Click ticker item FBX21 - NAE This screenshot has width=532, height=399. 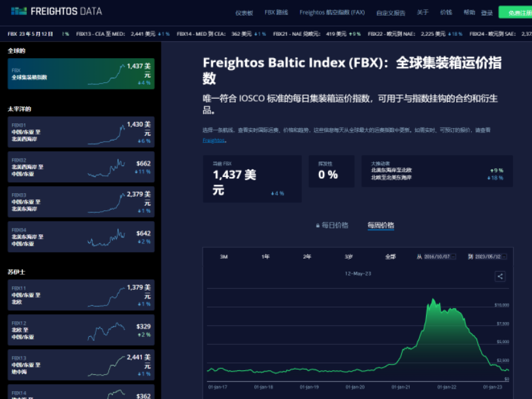pyautogui.click(x=317, y=34)
